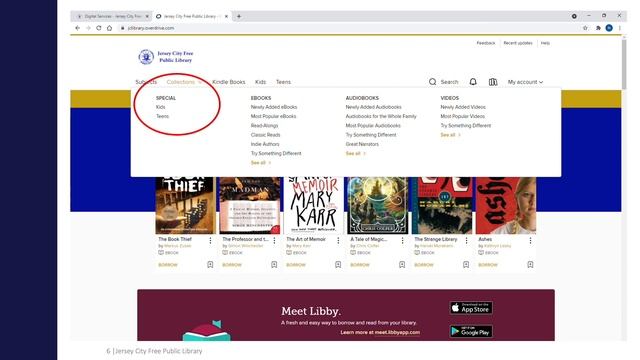
Task: Go to browser home icon
Action: (109, 28)
